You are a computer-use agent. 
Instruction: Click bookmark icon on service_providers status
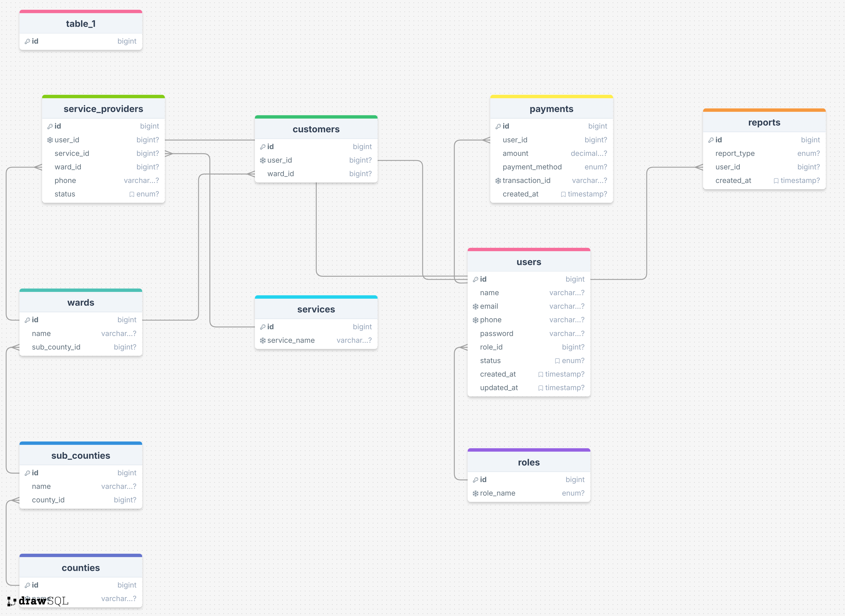(132, 194)
